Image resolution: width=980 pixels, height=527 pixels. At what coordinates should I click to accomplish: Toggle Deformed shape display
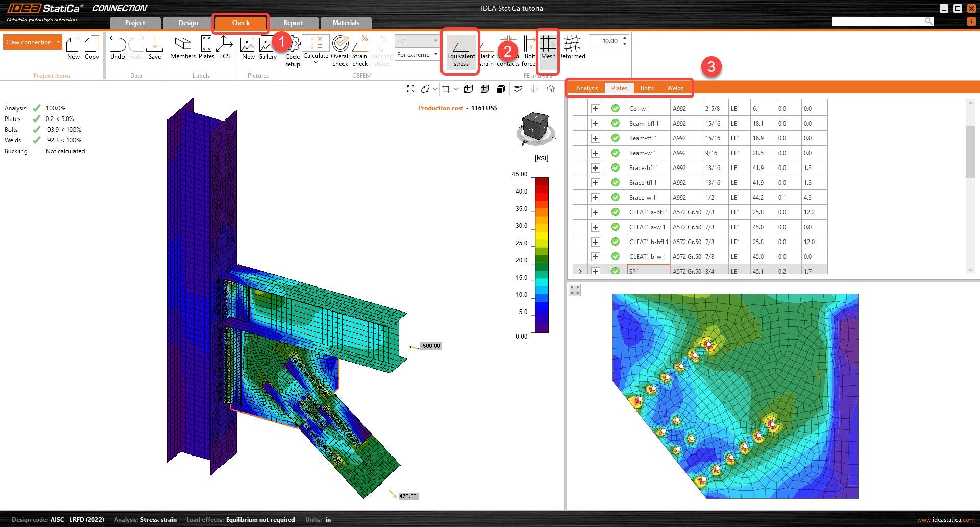point(572,48)
